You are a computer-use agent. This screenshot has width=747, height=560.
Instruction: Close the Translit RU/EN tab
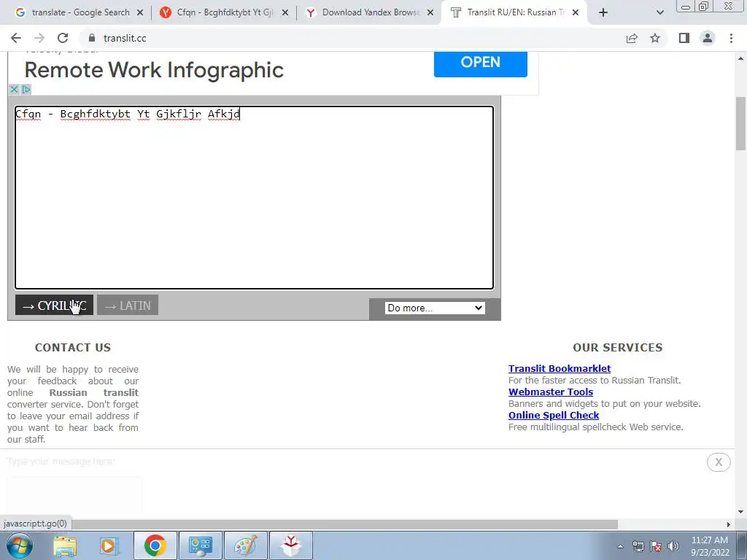coord(576,13)
